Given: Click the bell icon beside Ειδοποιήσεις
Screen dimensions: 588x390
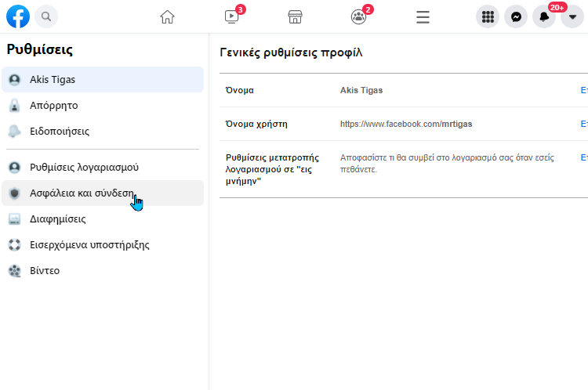Looking at the screenshot, I should [x=15, y=131].
